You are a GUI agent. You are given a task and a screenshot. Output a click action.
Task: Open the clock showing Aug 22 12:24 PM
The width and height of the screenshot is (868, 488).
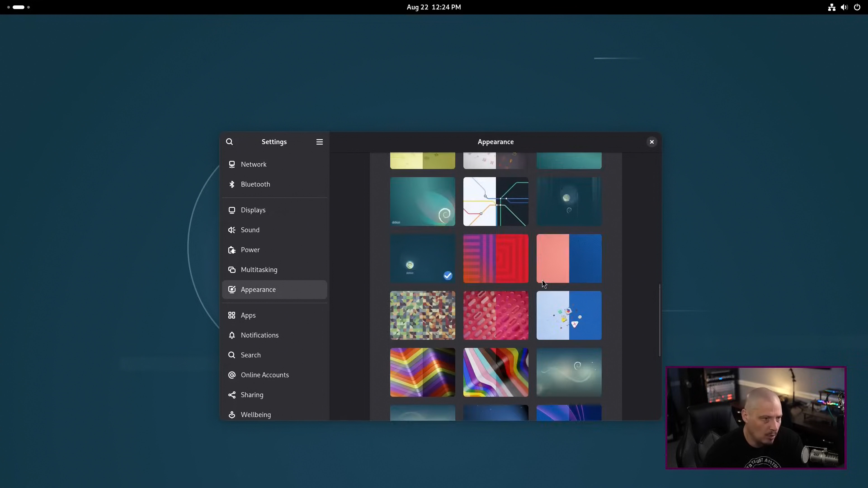click(434, 7)
